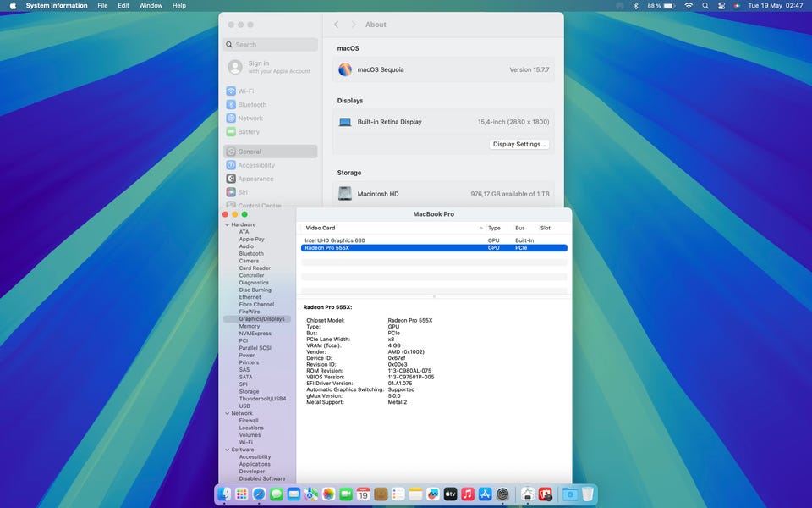Toggle Video Card column sort arrow
Screen dimensions: 812x508
[x=480, y=228]
